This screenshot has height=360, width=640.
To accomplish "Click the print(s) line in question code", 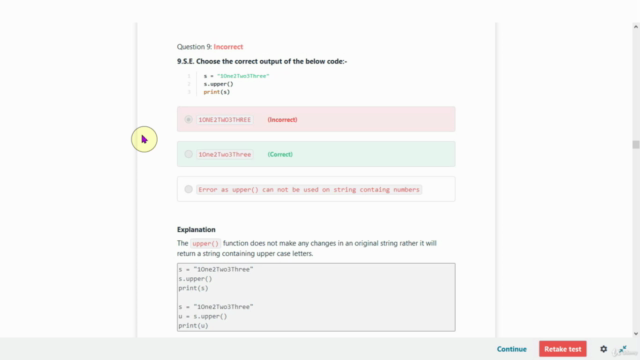I will [217, 92].
